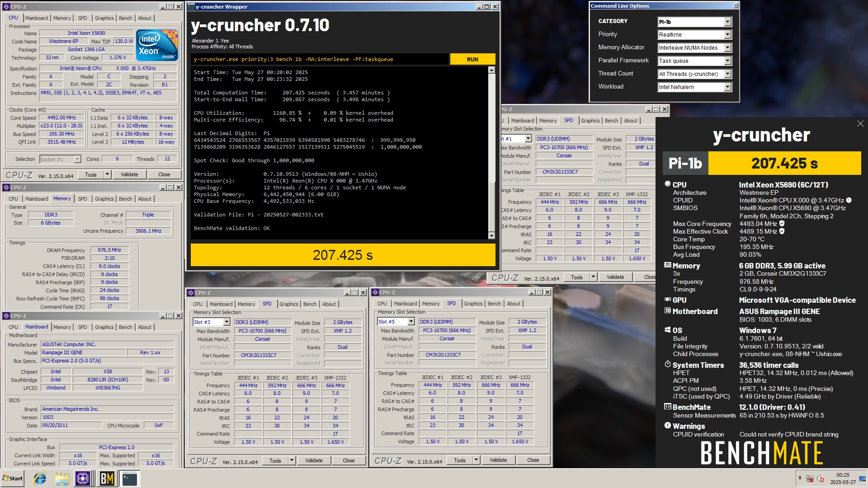The image size is (868, 488).
Task: Click System Timers clock icon in BenchMate
Action: point(667,365)
